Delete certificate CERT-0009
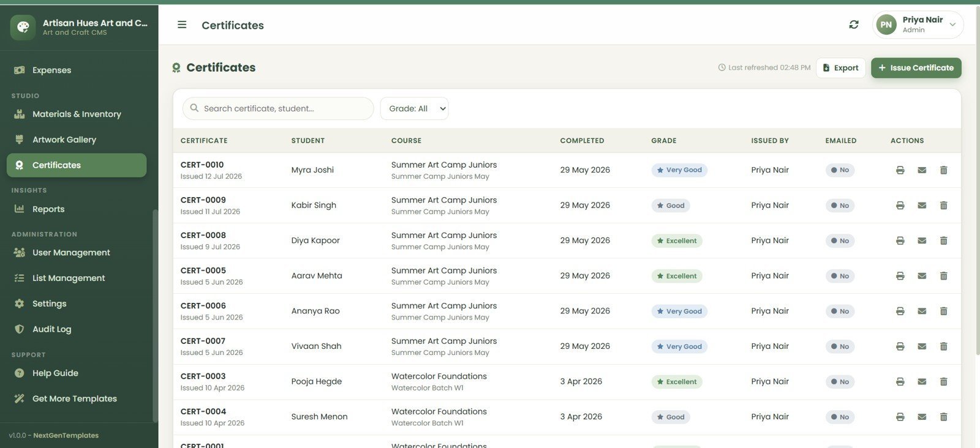The width and height of the screenshot is (980, 448). coord(943,206)
